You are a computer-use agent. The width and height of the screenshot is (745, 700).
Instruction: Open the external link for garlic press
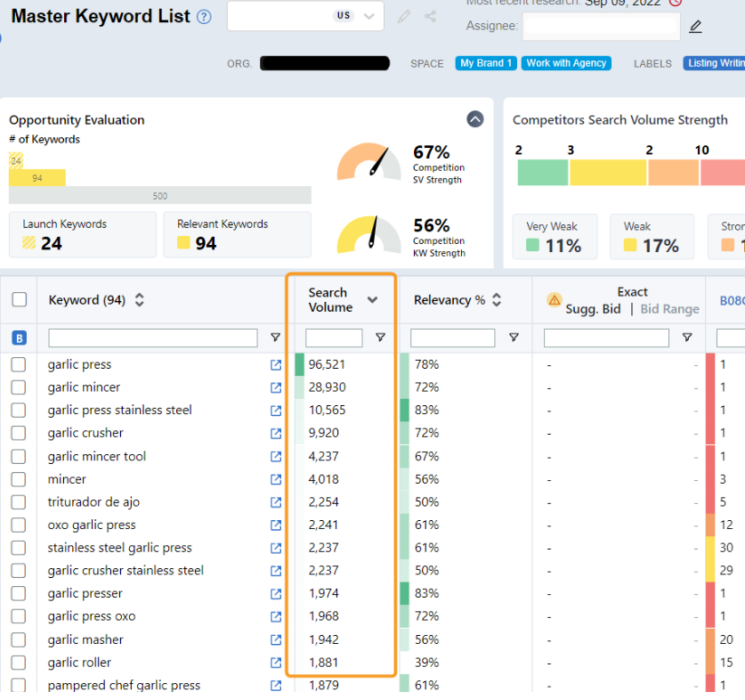(276, 365)
